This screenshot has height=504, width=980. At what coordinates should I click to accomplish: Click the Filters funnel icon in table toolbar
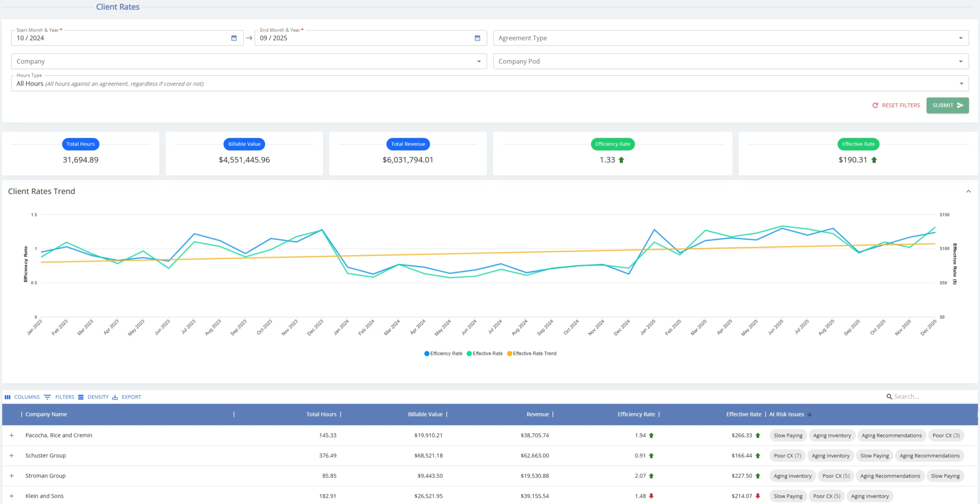pyautogui.click(x=47, y=397)
